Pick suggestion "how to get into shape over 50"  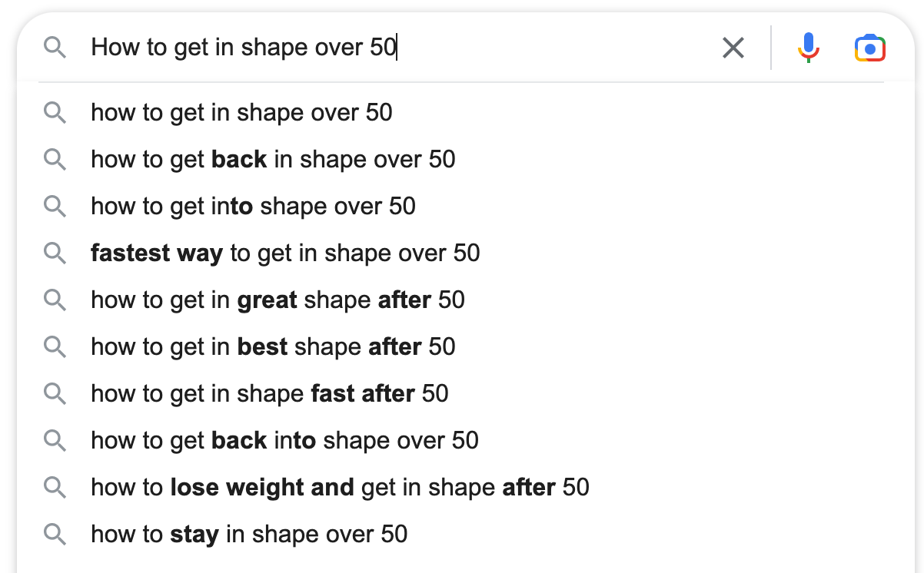pyautogui.click(x=253, y=206)
